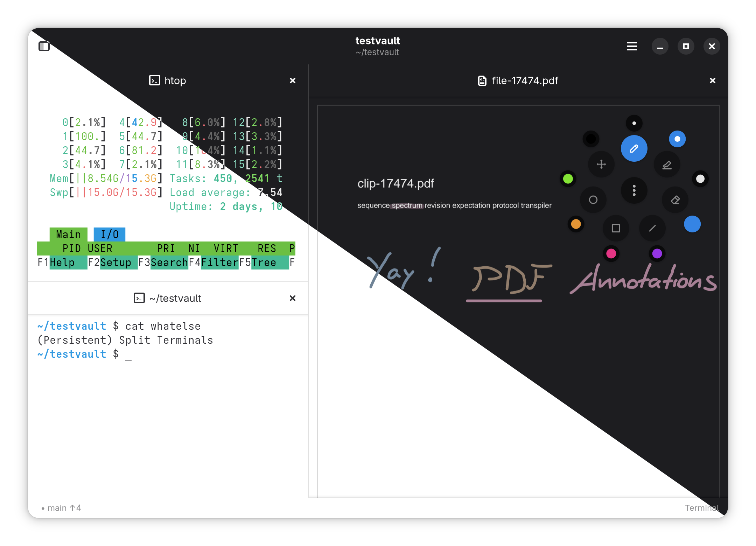Click the clip-17474.pdf heading text
Image resolution: width=756 pixels, height=546 pixels.
[395, 183]
